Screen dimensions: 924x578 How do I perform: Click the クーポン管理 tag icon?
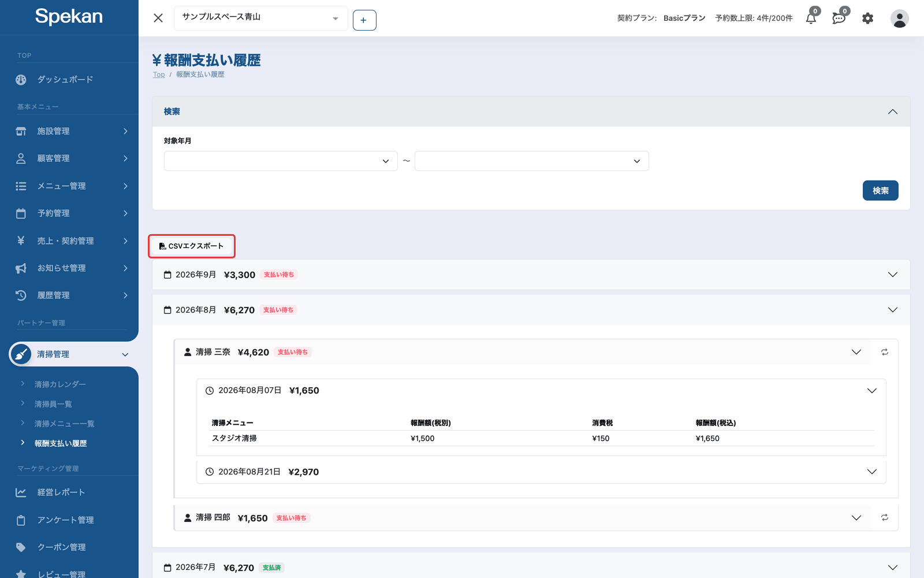(21, 547)
